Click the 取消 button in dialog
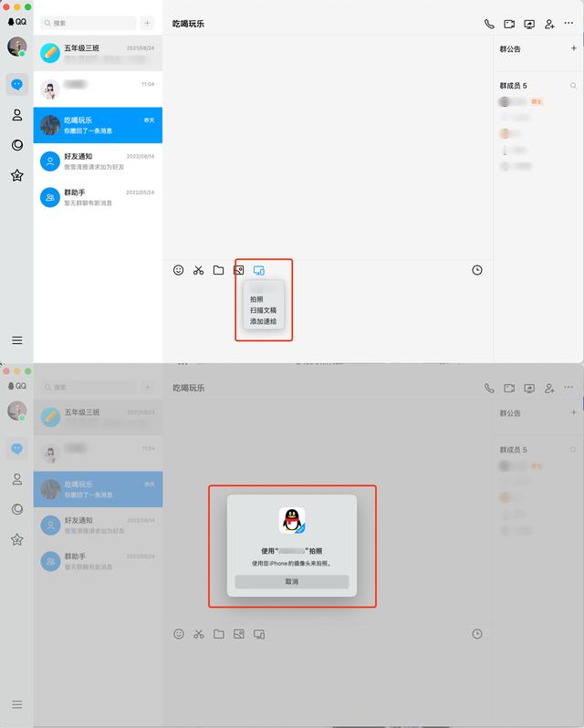584x728 pixels. point(291,582)
